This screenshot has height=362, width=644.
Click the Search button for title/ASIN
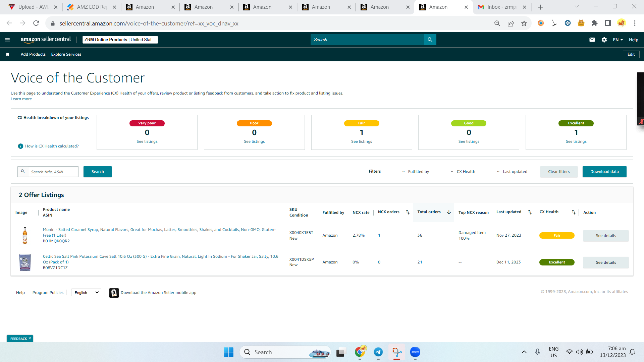click(98, 172)
